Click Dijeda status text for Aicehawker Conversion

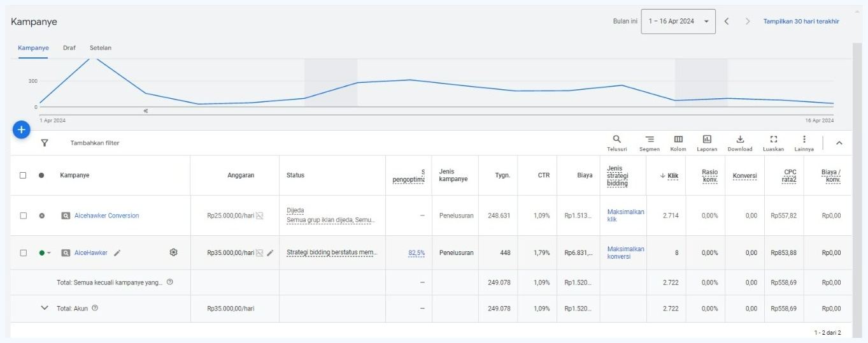[295, 210]
